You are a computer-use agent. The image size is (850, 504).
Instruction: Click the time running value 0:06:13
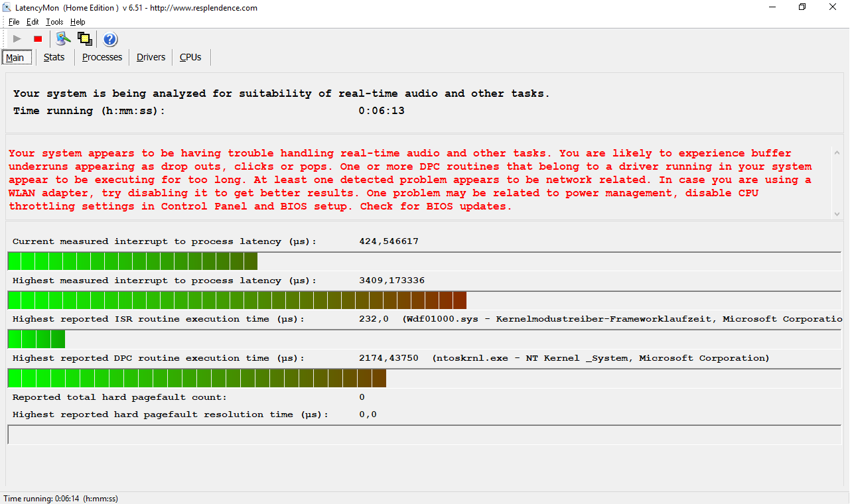[x=382, y=111]
